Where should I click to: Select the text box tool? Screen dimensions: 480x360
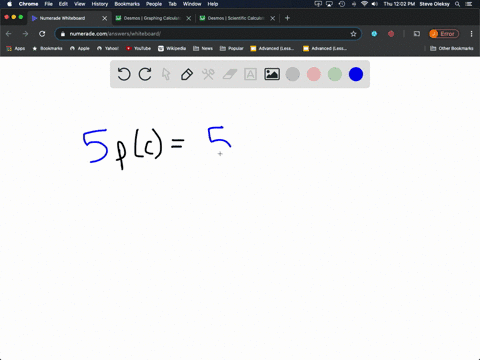point(250,74)
